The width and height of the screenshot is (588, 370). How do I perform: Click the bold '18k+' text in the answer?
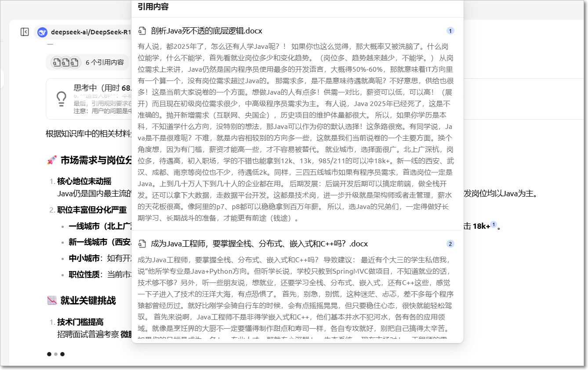(481, 226)
